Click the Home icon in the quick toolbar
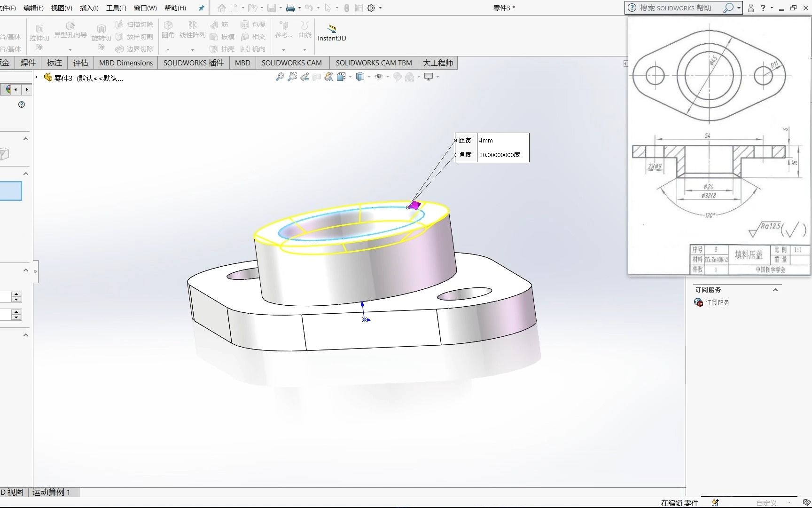Viewport: 812px width, 508px height. (221, 8)
